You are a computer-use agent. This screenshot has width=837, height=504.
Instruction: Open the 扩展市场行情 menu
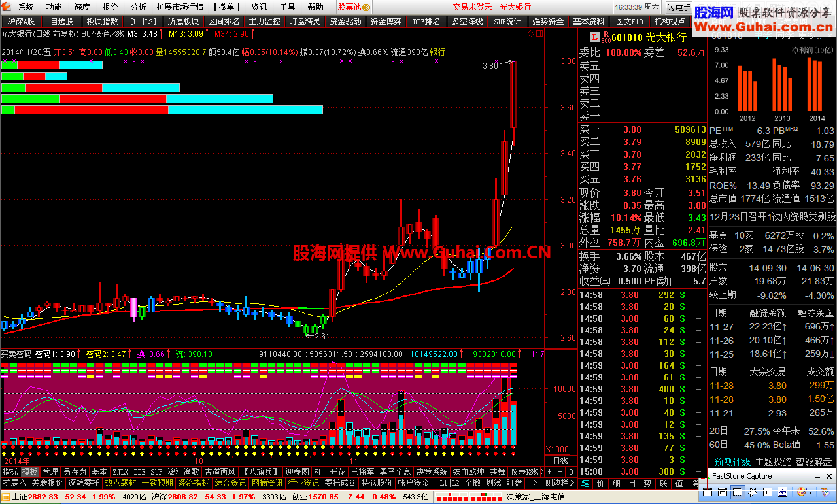[180, 7]
